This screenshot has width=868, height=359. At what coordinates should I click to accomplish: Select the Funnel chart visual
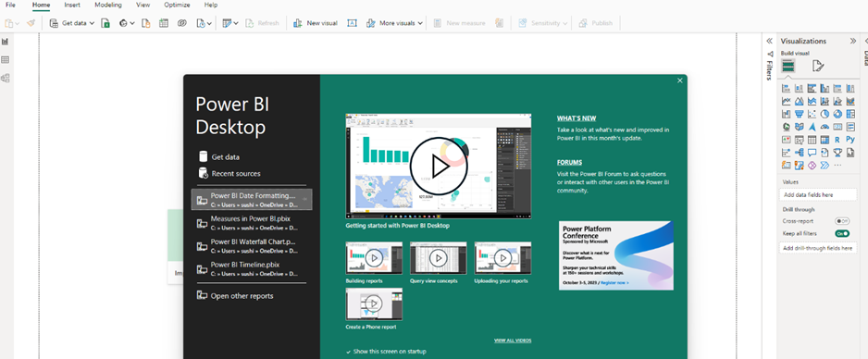799,114
